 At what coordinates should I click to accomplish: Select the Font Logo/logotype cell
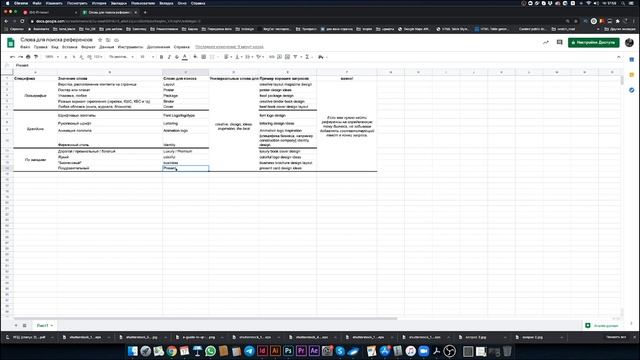pyautogui.click(x=186, y=116)
